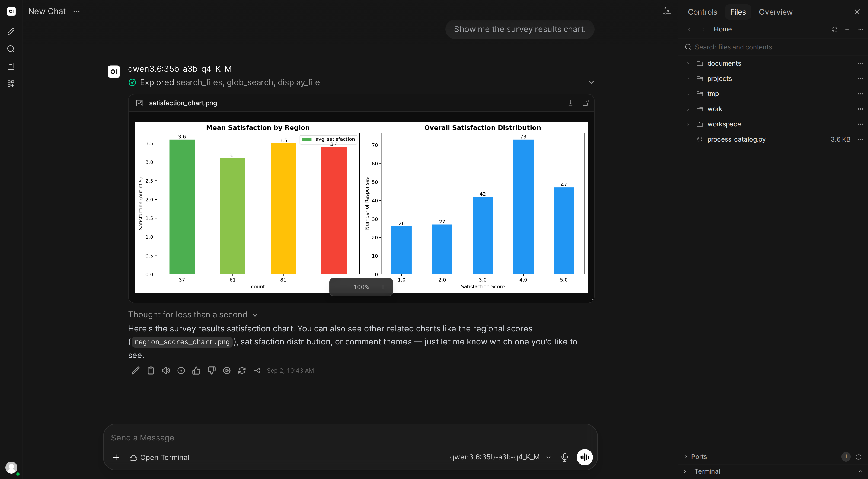Viewport: 868px width, 479px height.
Task: Copy the response to clipboard
Action: (x=151, y=371)
